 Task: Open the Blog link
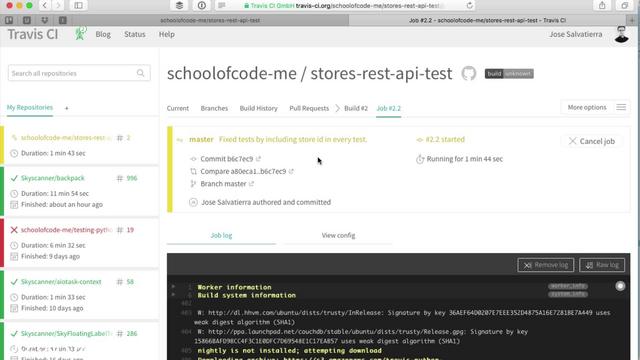(x=103, y=34)
